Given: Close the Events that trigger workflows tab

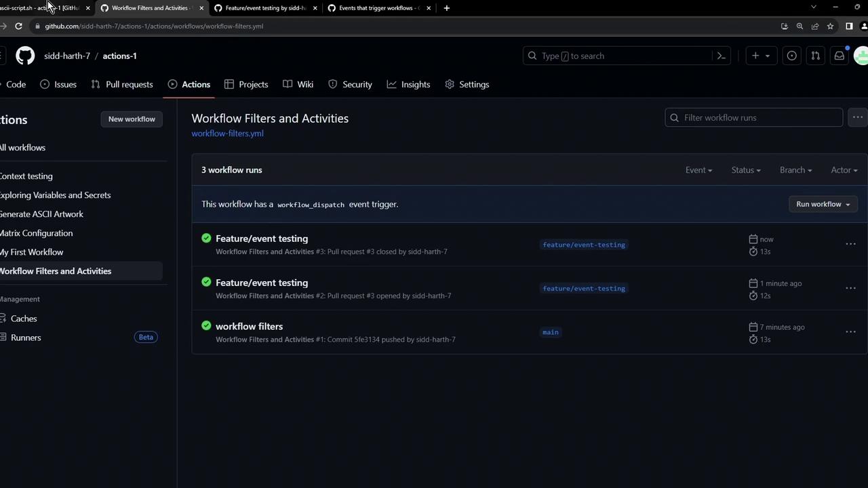Looking at the screenshot, I should coord(429,7).
